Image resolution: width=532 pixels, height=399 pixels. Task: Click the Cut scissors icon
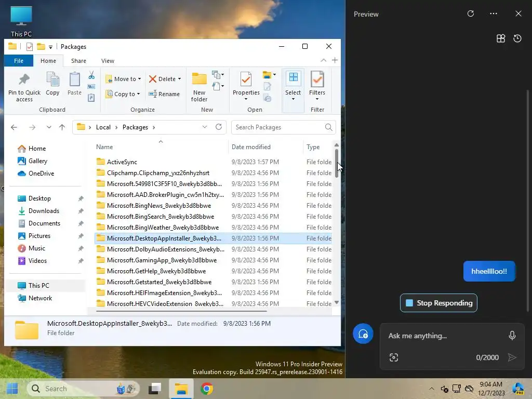pyautogui.click(x=91, y=75)
